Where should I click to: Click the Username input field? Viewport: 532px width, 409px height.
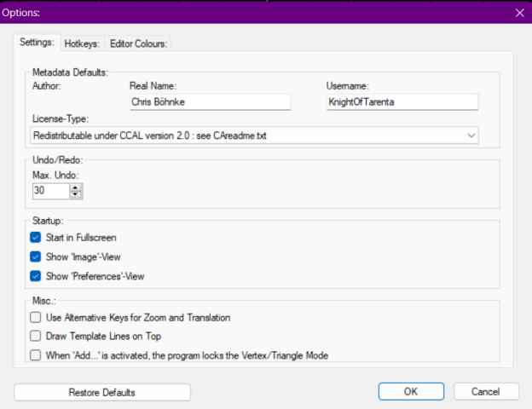pos(402,102)
